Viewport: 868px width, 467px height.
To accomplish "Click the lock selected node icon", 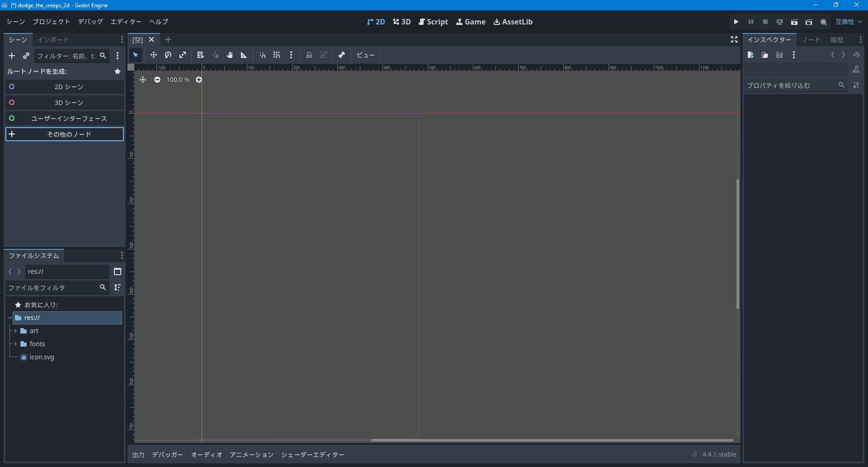I will pos(309,55).
